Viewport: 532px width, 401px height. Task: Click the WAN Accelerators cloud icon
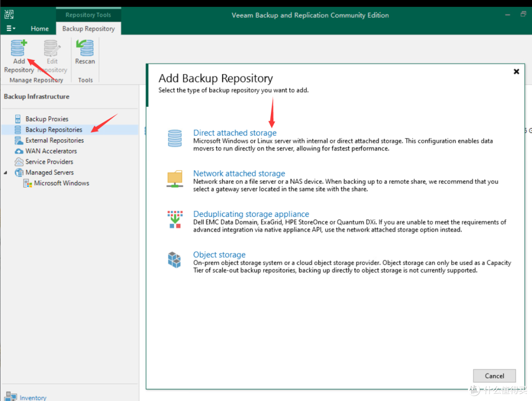19,151
